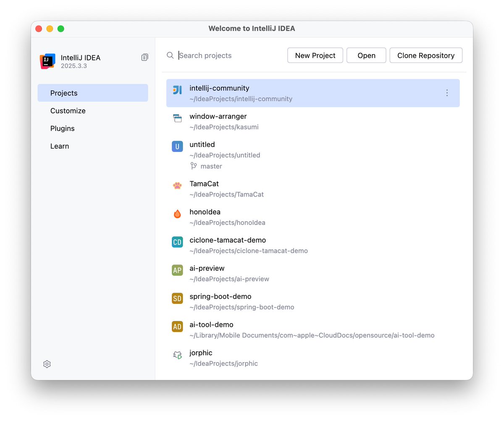The width and height of the screenshot is (504, 421).
Task: Open the jorphic project name
Action: point(201,353)
